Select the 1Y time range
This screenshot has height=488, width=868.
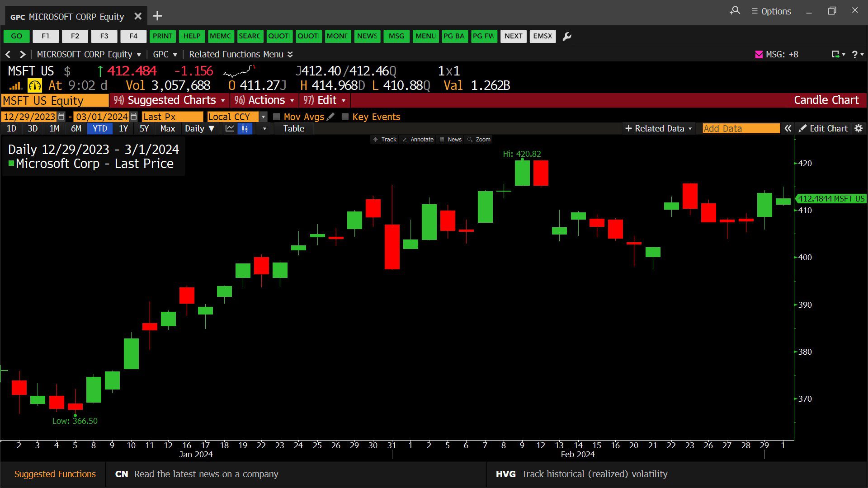123,128
